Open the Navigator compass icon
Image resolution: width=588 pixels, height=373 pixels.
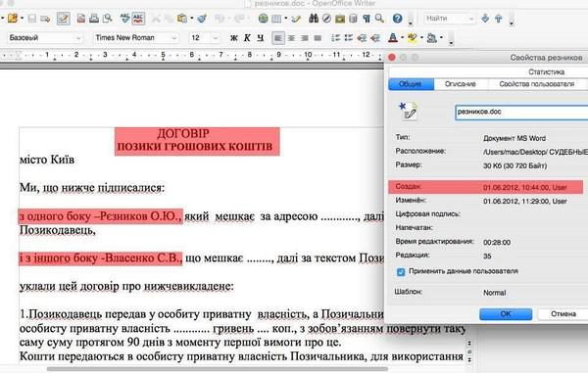click(326, 18)
